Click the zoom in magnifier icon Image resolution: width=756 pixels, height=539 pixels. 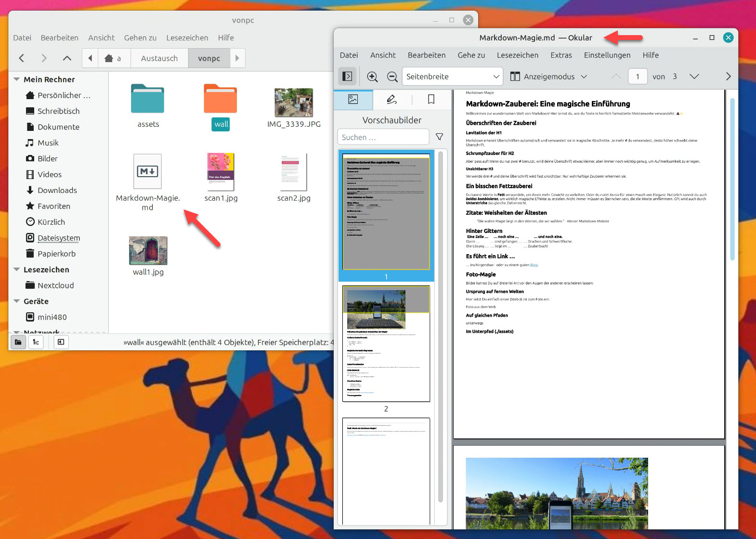click(372, 77)
